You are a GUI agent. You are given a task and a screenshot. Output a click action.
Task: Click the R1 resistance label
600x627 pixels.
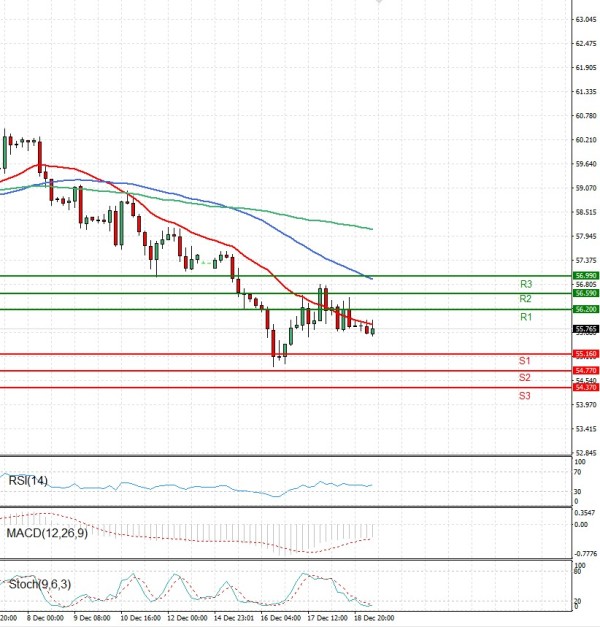click(x=524, y=317)
